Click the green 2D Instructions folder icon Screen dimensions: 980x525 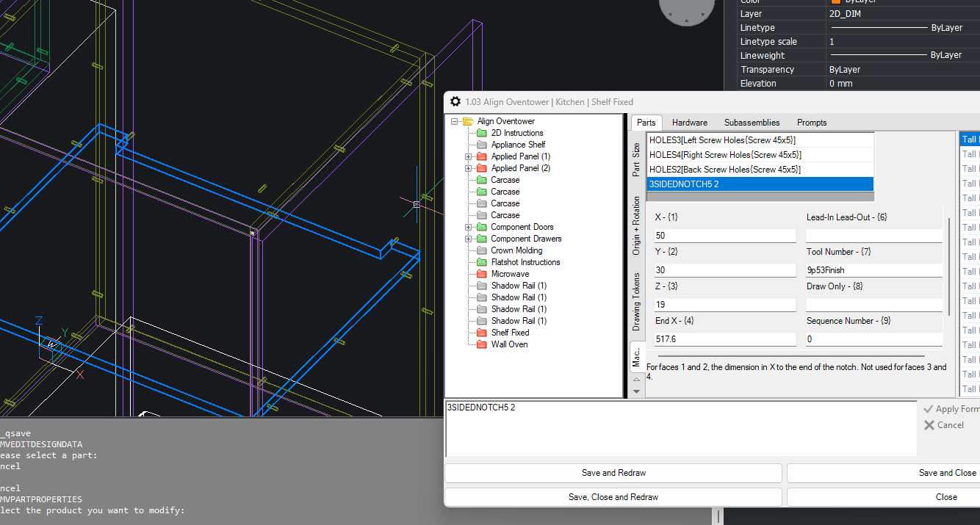pos(482,133)
